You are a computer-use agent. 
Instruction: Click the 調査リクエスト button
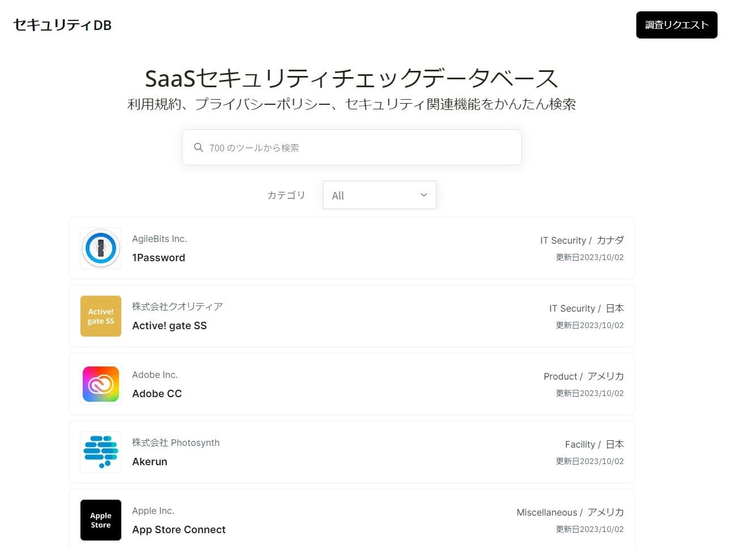click(677, 25)
